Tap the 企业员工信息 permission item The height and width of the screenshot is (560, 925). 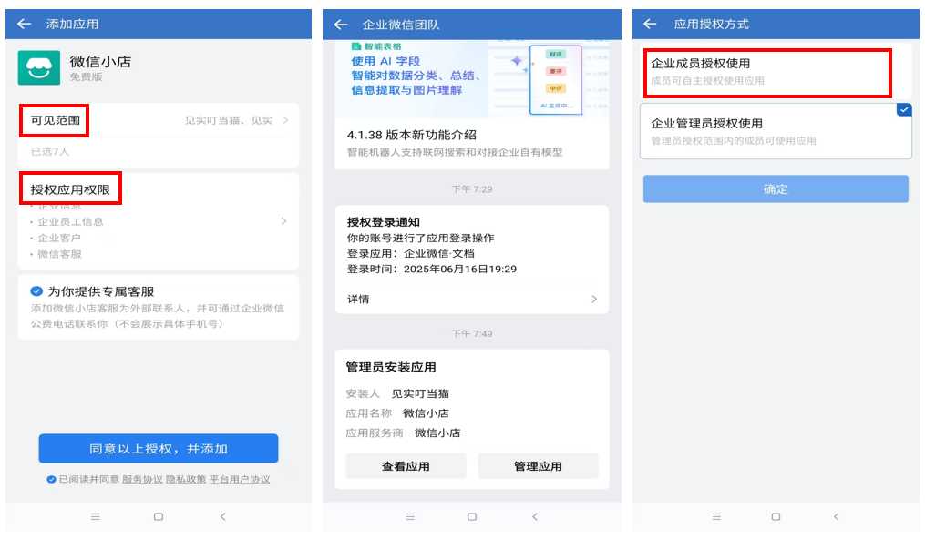(x=70, y=221)
